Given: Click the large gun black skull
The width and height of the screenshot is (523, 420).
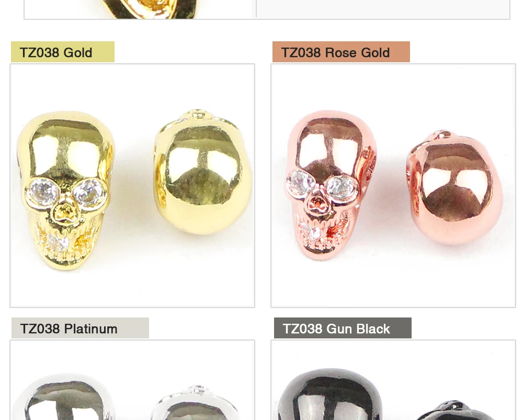Looking at the screenshot, I should pyautogui.click(x=330, y=394).
